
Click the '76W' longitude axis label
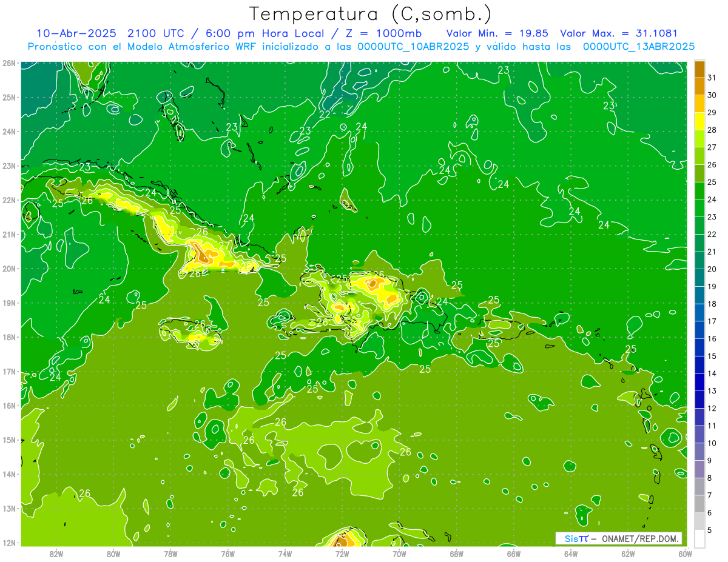pyautogui.click(x=228, y=553)
